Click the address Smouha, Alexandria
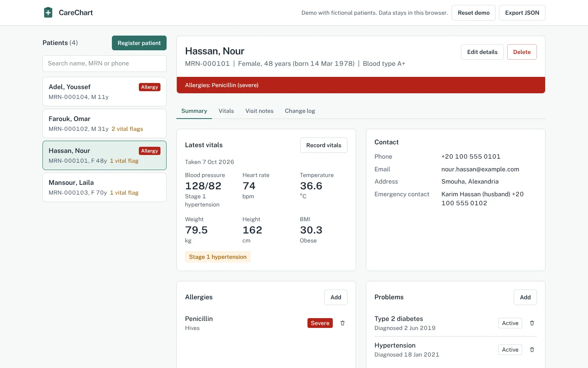588x368 pixels. point(470,182)
